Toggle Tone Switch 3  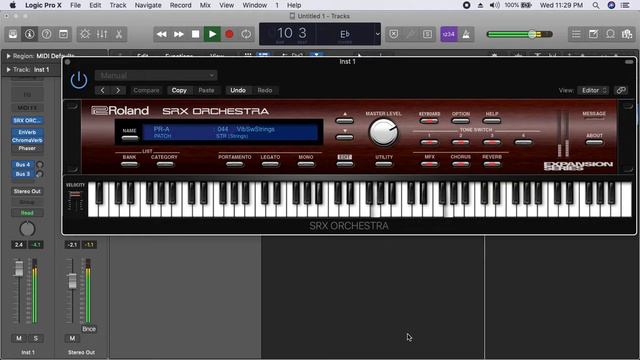point(491,142)
